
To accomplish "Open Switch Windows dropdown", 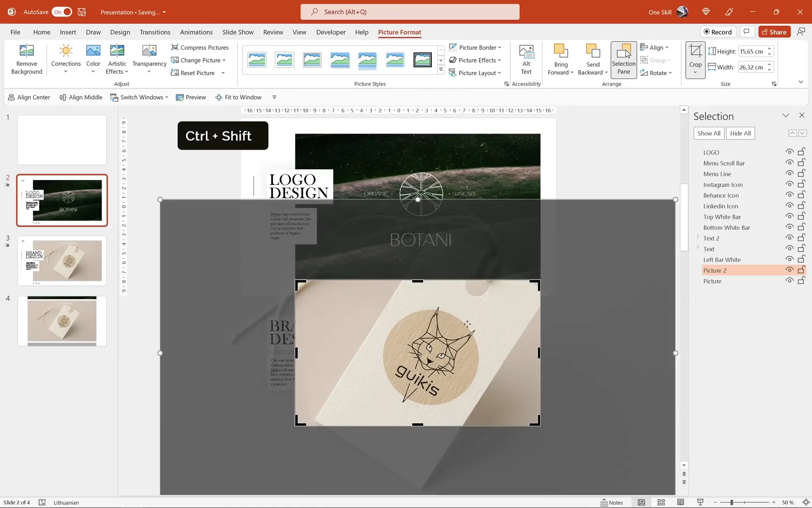I will point(139,97).
